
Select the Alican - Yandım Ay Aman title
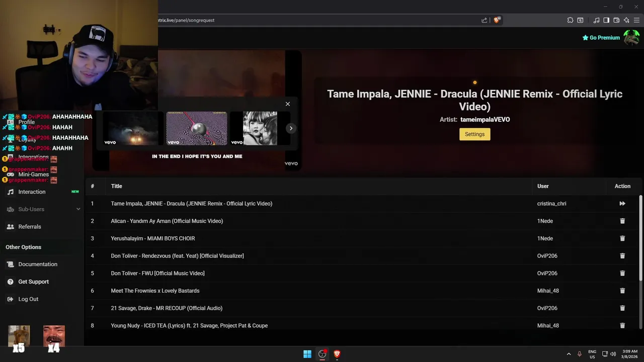(167, 221)
